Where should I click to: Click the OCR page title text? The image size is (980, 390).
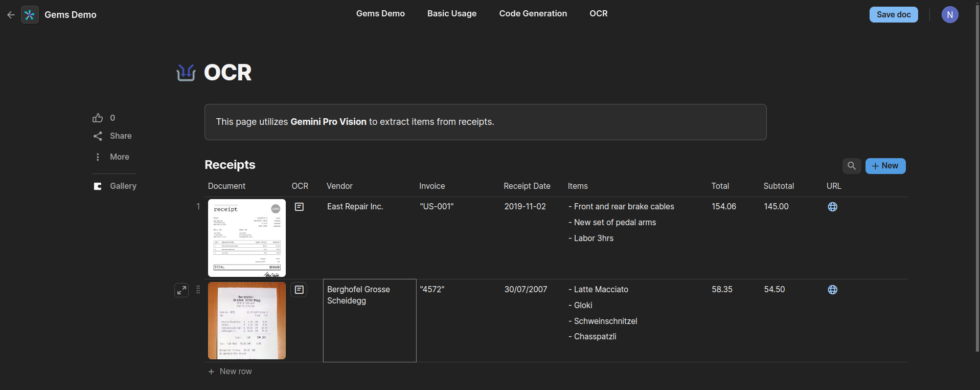(x=227, y=73)
